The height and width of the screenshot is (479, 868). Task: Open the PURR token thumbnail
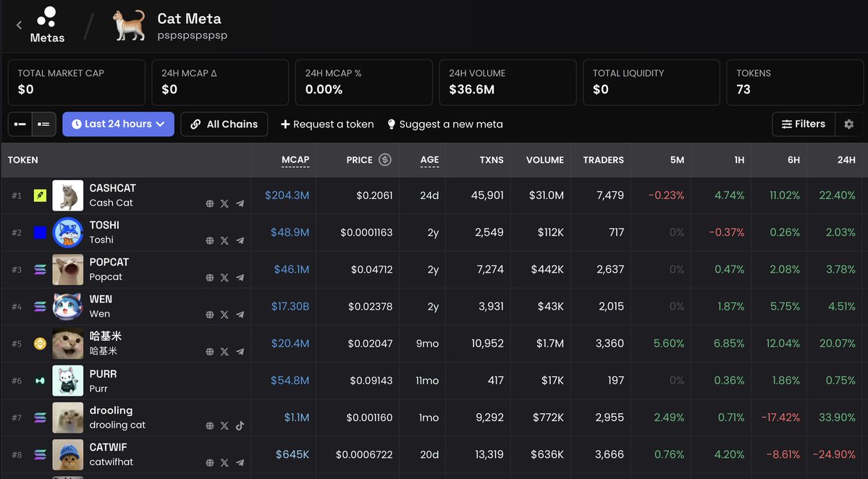67,381
